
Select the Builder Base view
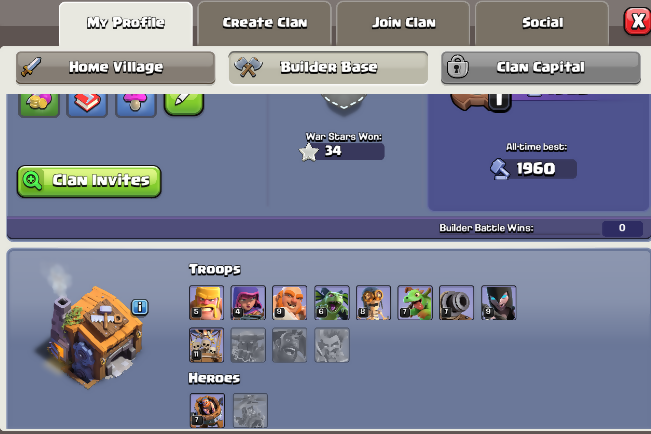328,67
